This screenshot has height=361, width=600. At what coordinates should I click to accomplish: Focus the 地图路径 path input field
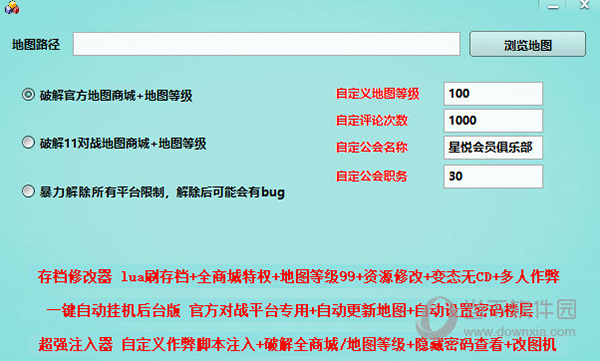coord(266,44)
